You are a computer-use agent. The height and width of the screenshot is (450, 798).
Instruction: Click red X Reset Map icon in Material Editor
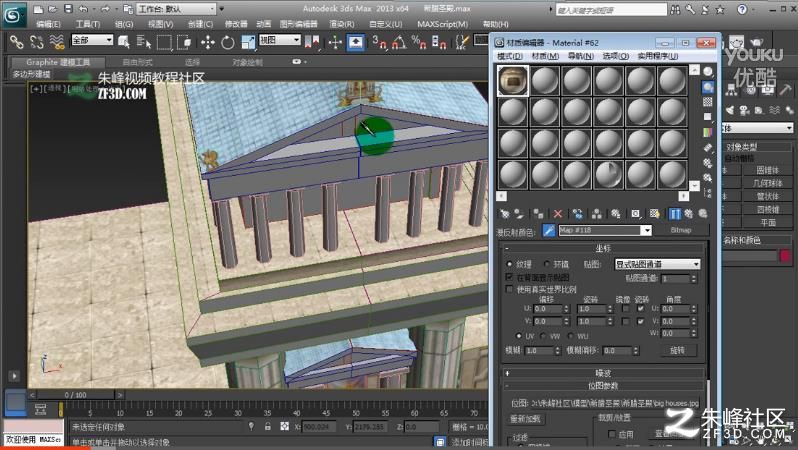pos(558,214)
